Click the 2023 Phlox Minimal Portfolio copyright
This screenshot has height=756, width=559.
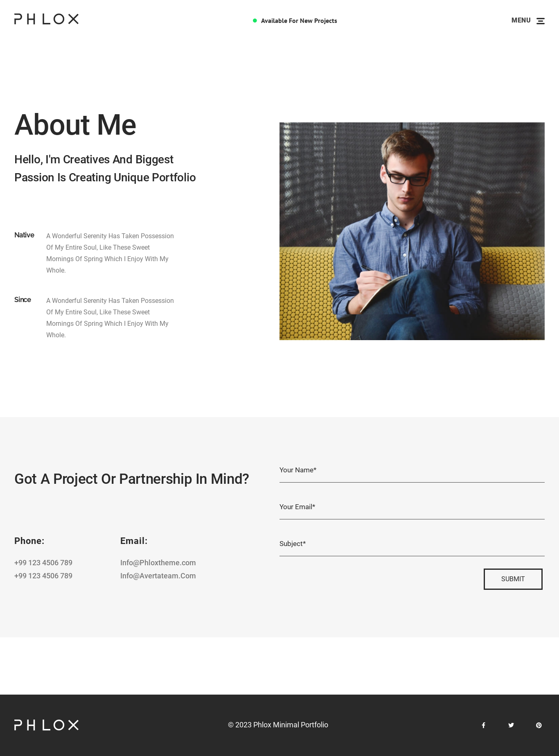(278, 725)
